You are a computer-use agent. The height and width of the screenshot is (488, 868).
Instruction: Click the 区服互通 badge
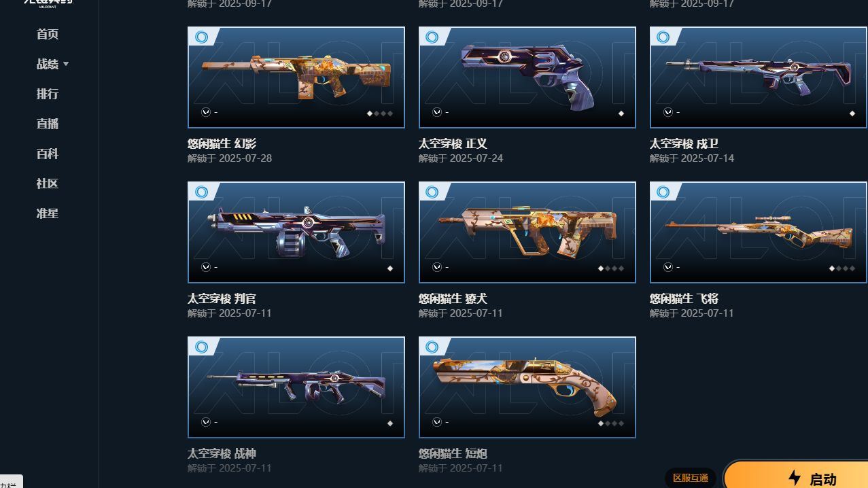tap(691, 478)
